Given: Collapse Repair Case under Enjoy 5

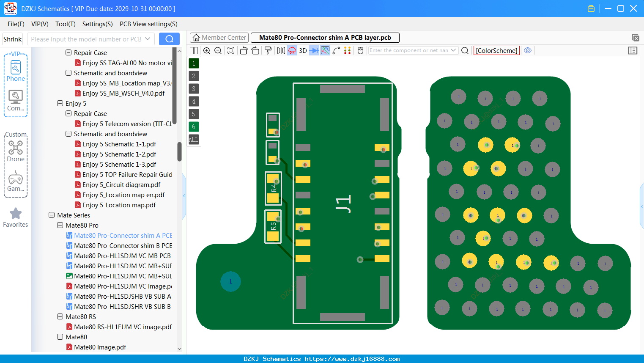Looking at the screenshot, I should point(69,113).
